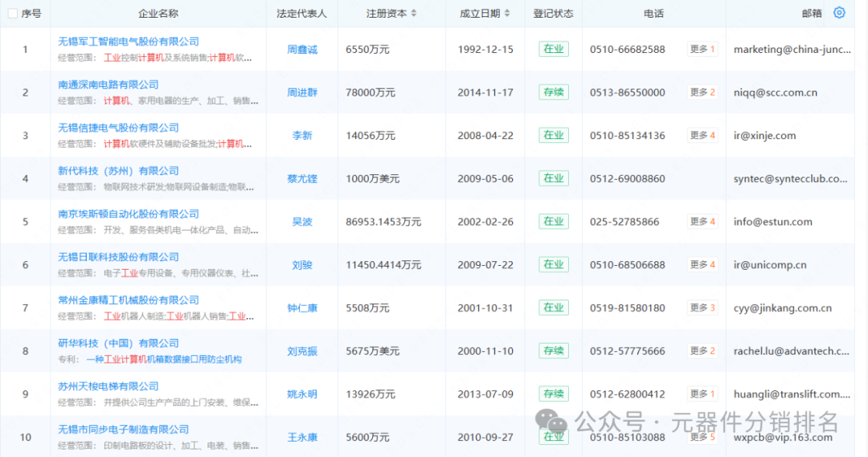Open company 常州金康精工机械股份有限公司
This screenshot has width=868, height=457.
pos(129,300)
